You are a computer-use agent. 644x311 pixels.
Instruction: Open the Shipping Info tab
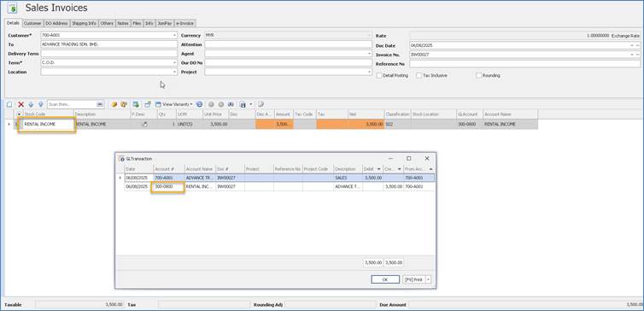[x=84, y=23]
